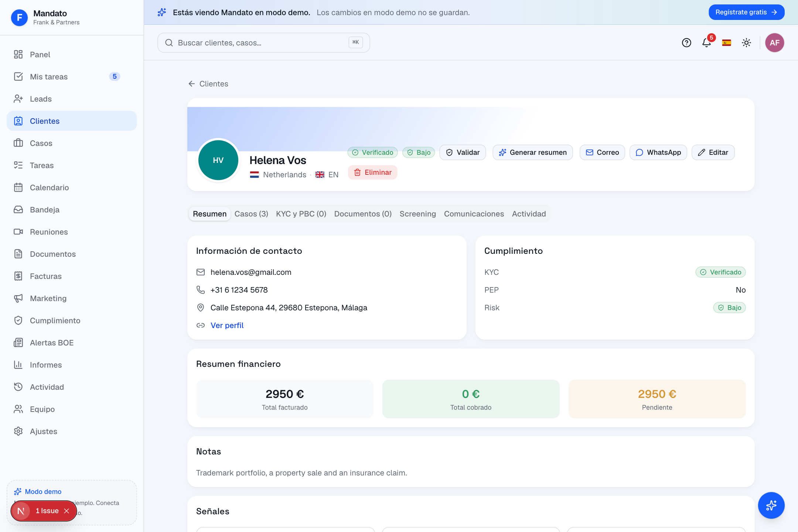
Task: Click the 2950 € Total facturado card
Action: [x=284, y=399]
